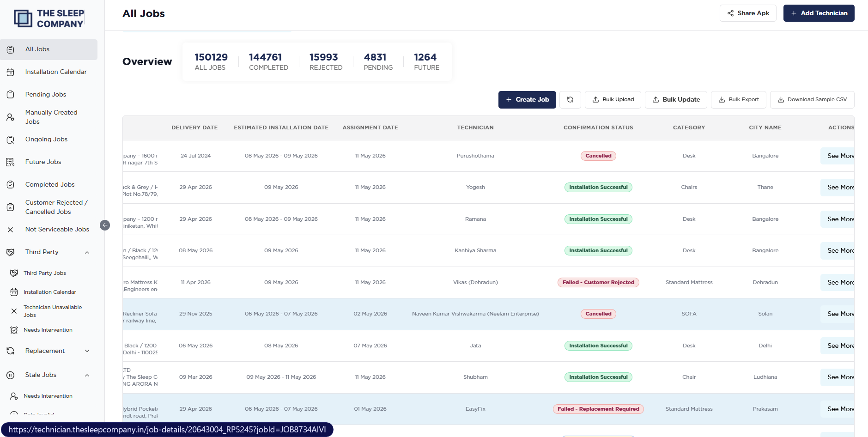
Task: Click the Add Technician button
Action: 819,13
